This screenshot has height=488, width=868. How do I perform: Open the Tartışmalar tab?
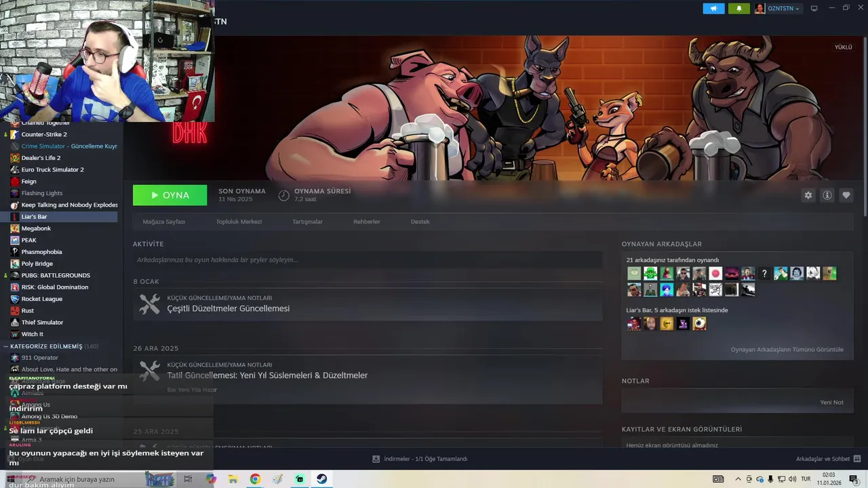pos(307,222)
